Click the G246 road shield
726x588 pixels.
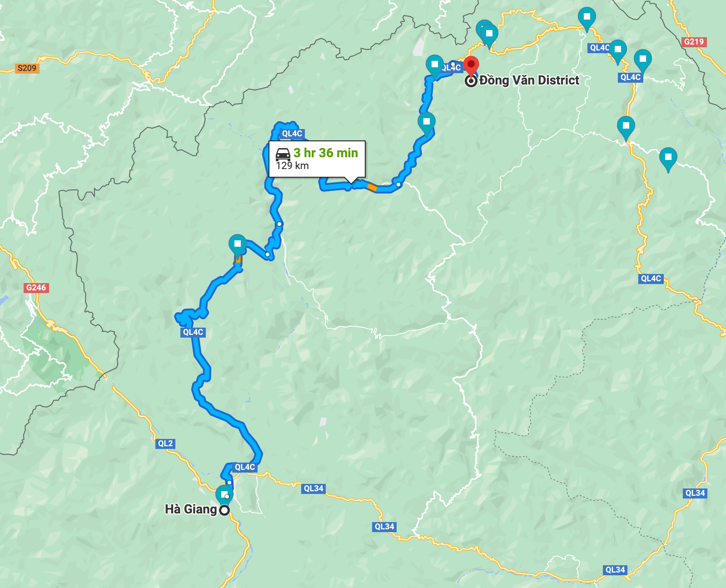(36, 288)
